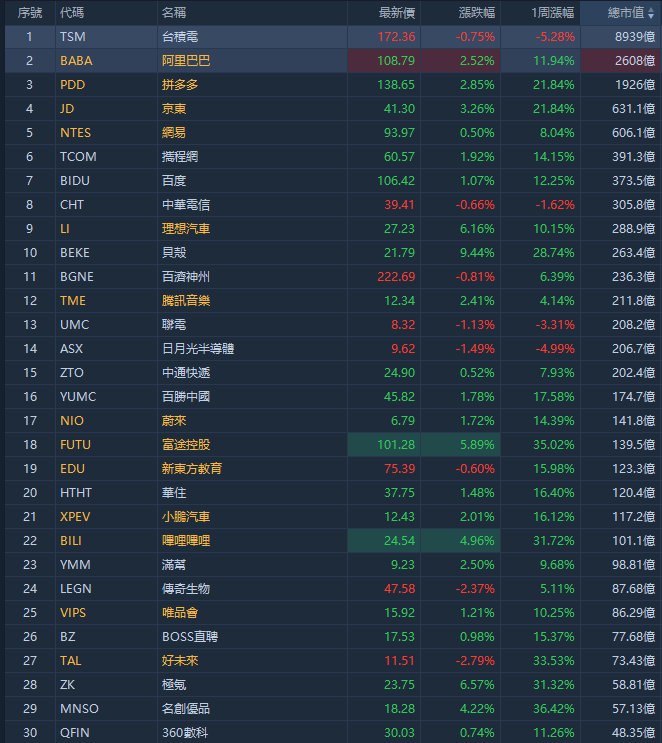662x743 pixels.
Task: Select the MNSO ticker code
Action: click(79, 708)
